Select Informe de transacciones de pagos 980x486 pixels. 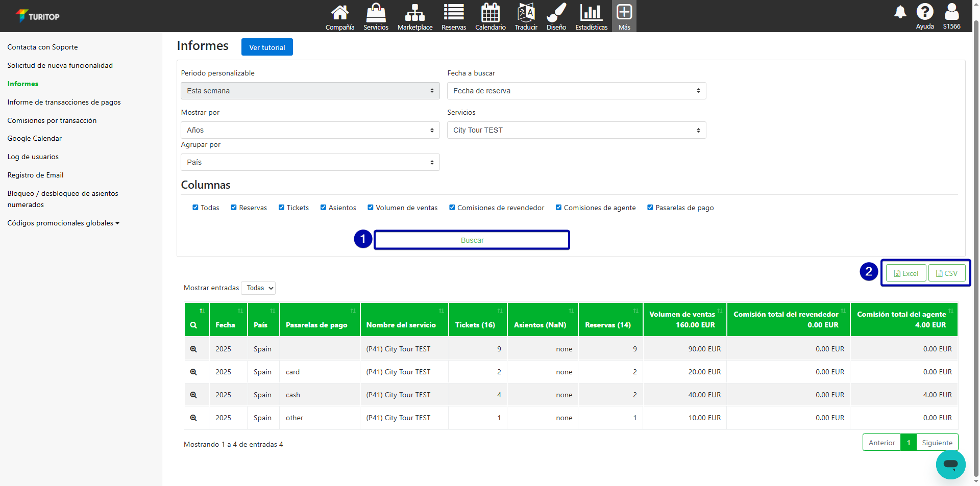tap(64, 102)
